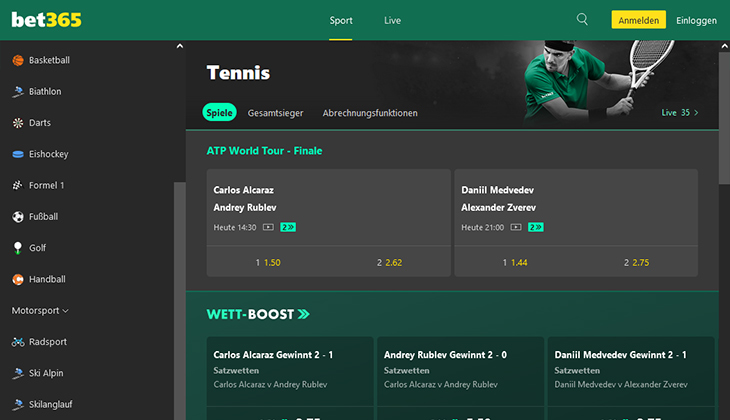Open Basketball in the sidebar

point(49,61)
